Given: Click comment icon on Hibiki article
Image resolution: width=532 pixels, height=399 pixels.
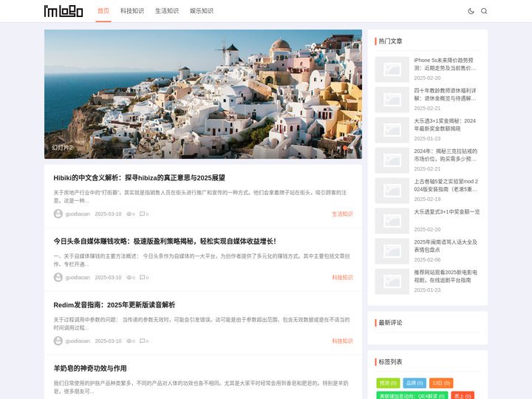Looking at the screenshot, I should [x=142, y=214].
